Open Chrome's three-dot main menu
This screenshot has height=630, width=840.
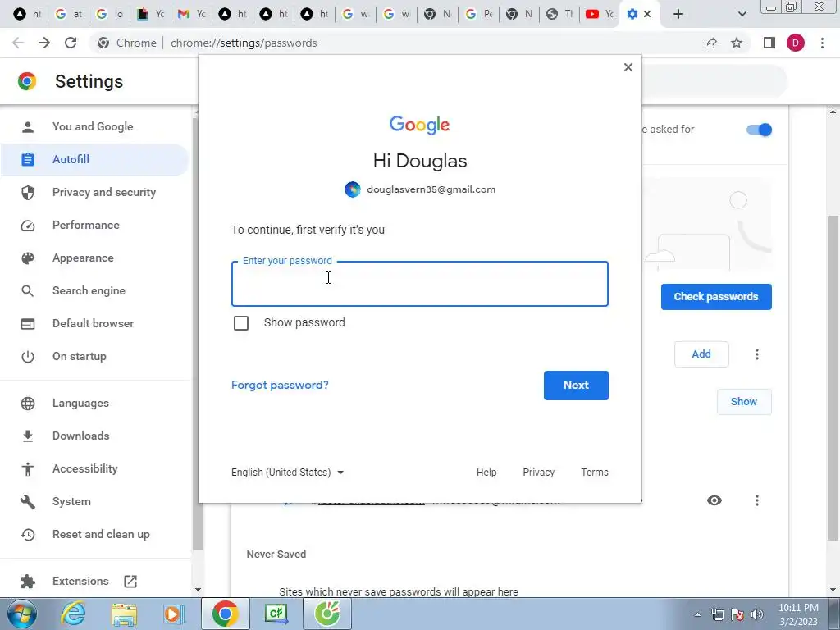point(822,43)
